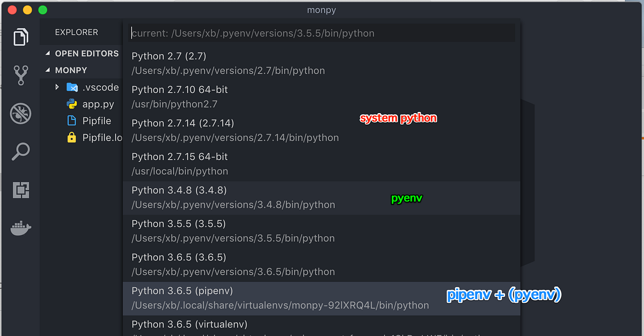Open the app.py file

click(98, 104)
